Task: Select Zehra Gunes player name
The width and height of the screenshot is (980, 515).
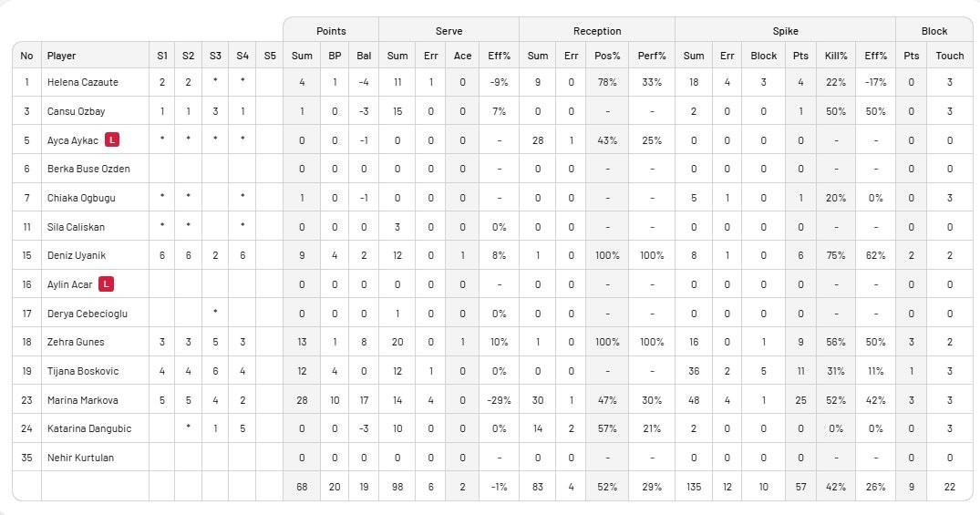Action: pos(76,342)
